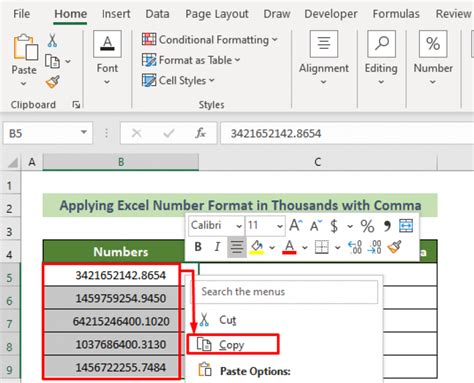Expand the Font group dropdown
This screenshot has height=383, width=474.
pyautogui.click(x=107, y=82)
